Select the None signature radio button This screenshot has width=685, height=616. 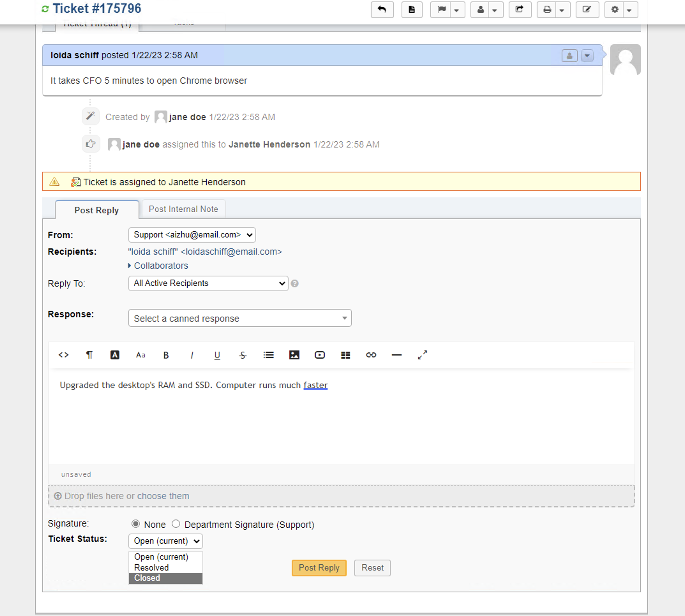point(136,524)
